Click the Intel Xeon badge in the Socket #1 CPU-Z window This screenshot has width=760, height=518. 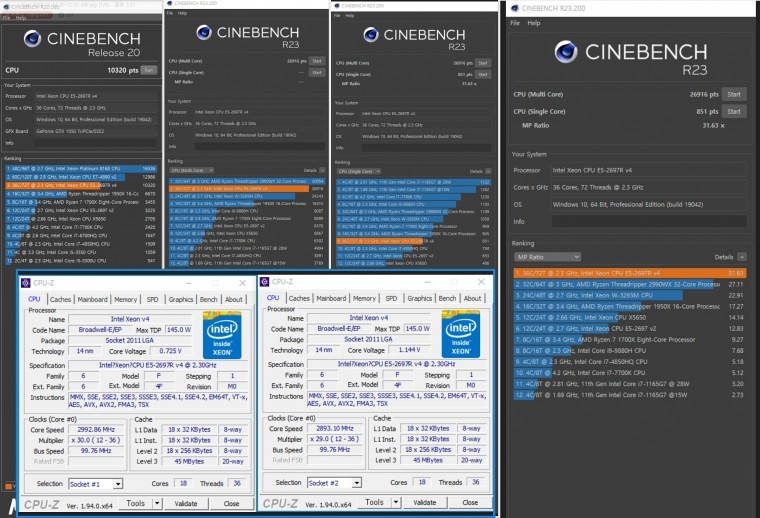pyautogui.click(x=222, y=336)
